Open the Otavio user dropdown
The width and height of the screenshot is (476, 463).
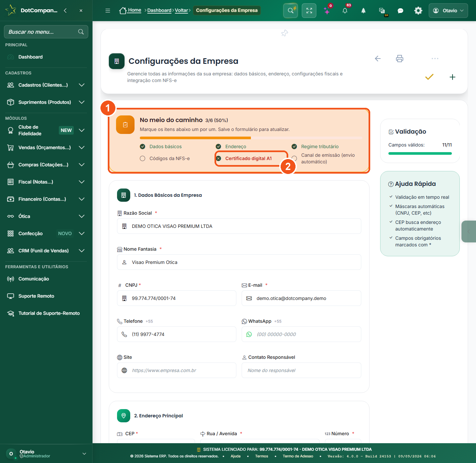pos(448,11)
